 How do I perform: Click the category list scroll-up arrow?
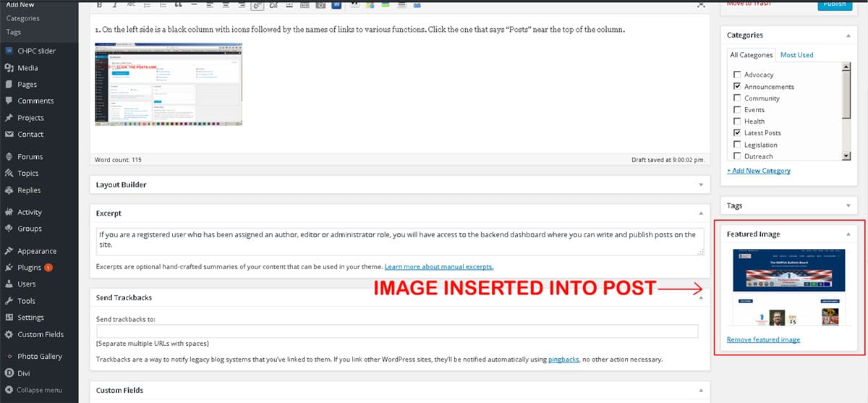[x=846, y=67]
